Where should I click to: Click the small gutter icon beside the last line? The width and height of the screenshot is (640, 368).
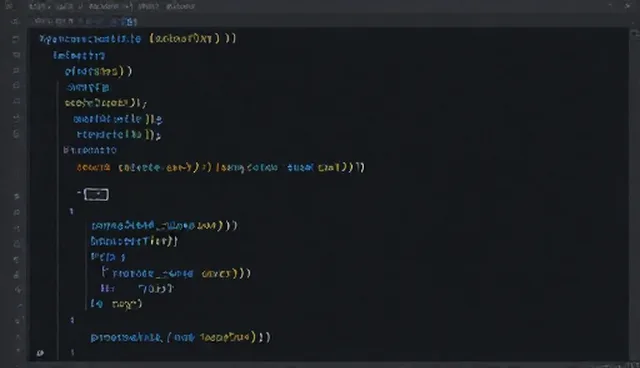(x=40, y=353)
